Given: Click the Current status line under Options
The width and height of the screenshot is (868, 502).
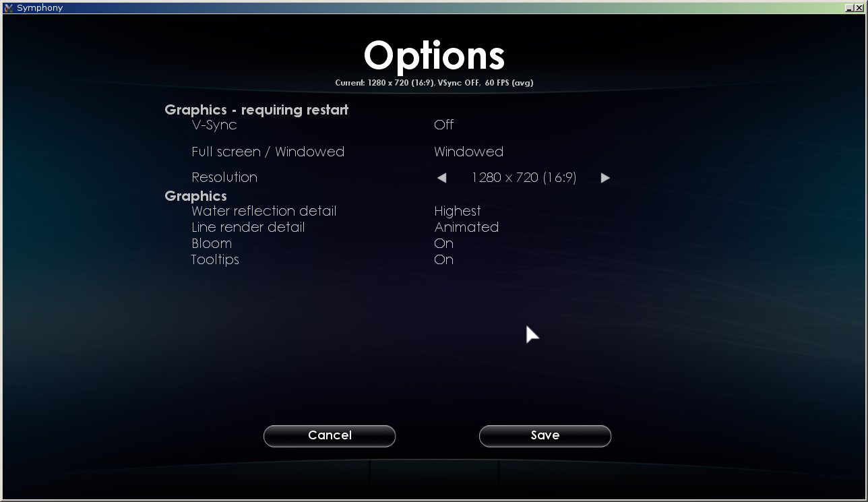Looking at the screenshot, I should (434, 83).
